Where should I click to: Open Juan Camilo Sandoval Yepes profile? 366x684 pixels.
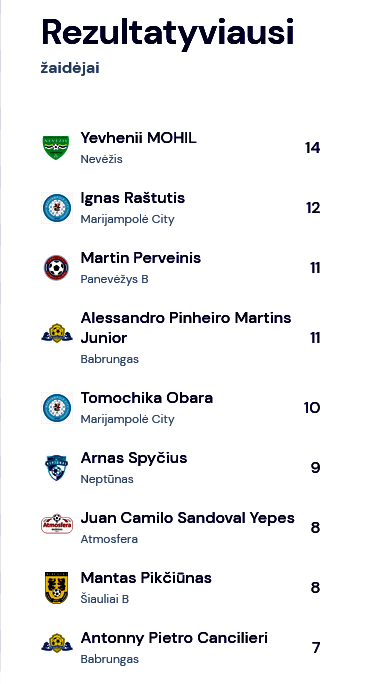pyautogui.click(x=188, y=518)
